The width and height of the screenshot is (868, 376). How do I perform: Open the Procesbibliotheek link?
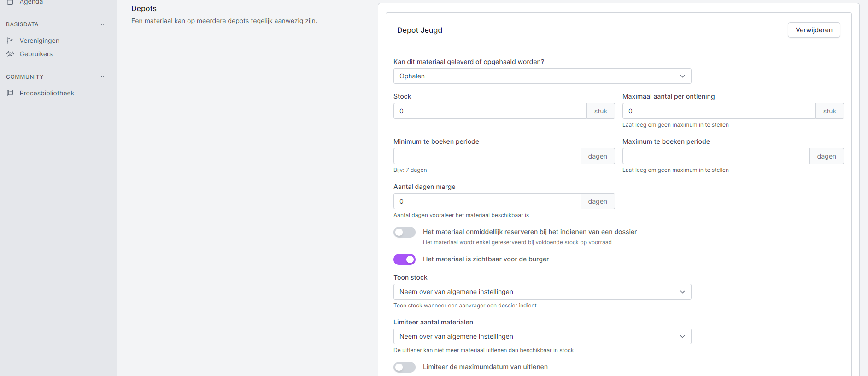pos(47,93)
